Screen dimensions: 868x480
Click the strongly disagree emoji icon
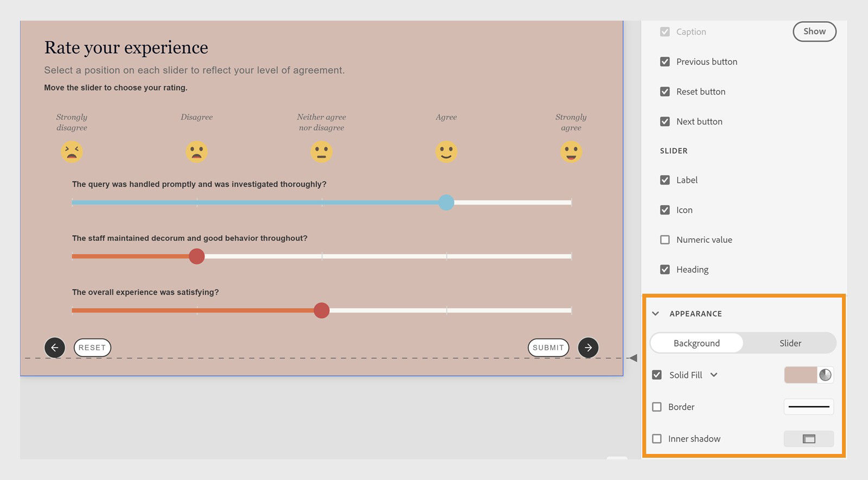coord(72,151)
